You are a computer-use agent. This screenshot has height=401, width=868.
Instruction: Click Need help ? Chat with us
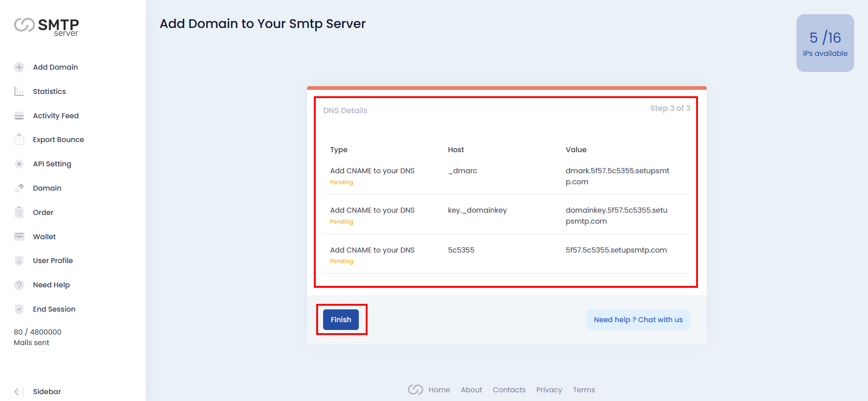[x=638, y=320]
